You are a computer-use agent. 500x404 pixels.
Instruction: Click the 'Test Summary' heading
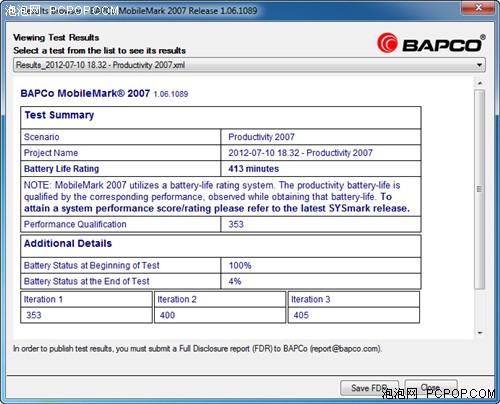(x=59, y=115)
